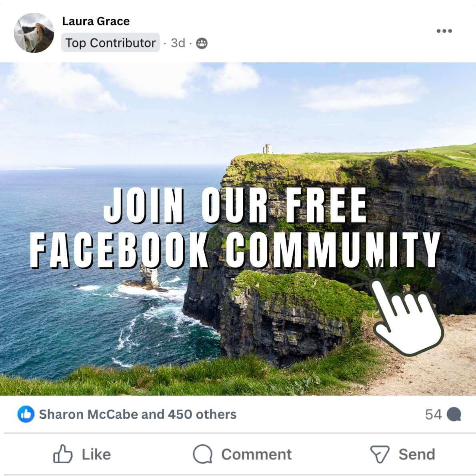Open the three-dot post options menu
476x476 pixels.
tap(444, 31)
